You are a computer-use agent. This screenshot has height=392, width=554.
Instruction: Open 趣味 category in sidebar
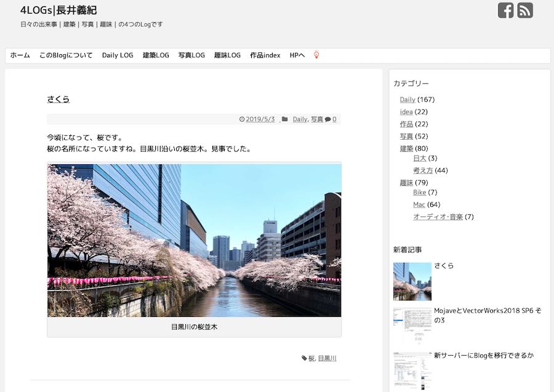coord(406,183)
